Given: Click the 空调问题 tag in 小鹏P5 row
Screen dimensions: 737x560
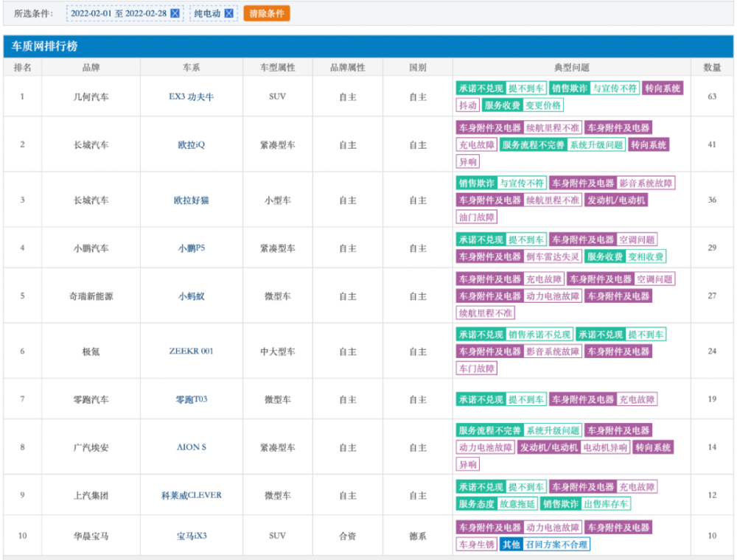Looking at the screenshot, I should [637, 239].
